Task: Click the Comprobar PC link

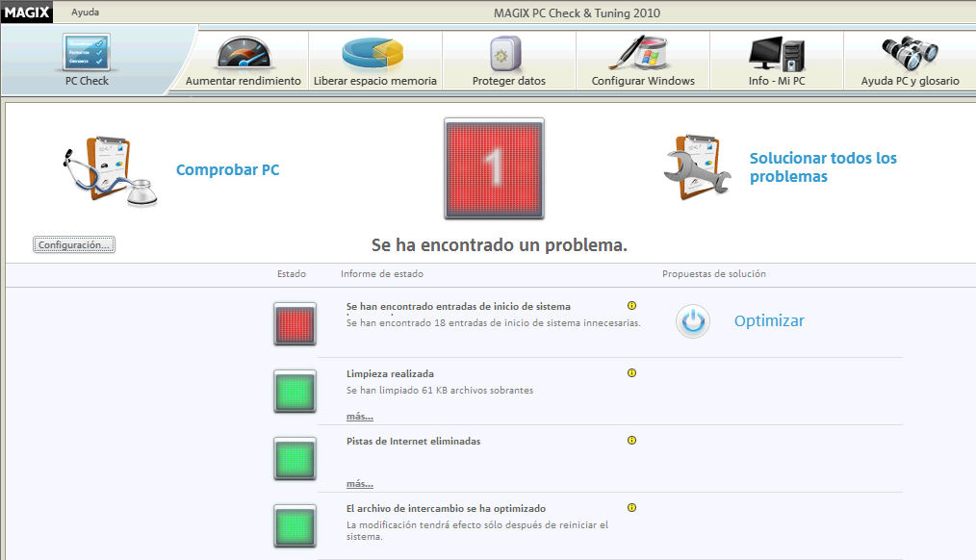Action: coord(227,170)
